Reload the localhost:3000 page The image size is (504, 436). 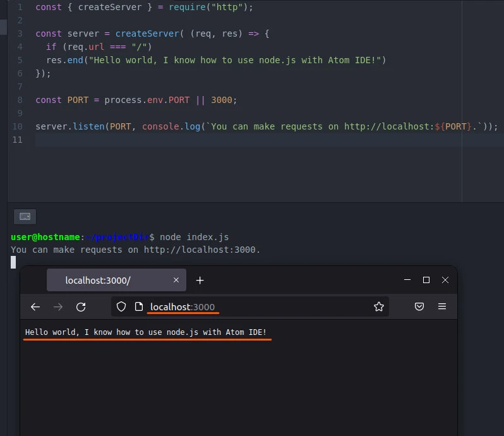click(x=81, y=307)
